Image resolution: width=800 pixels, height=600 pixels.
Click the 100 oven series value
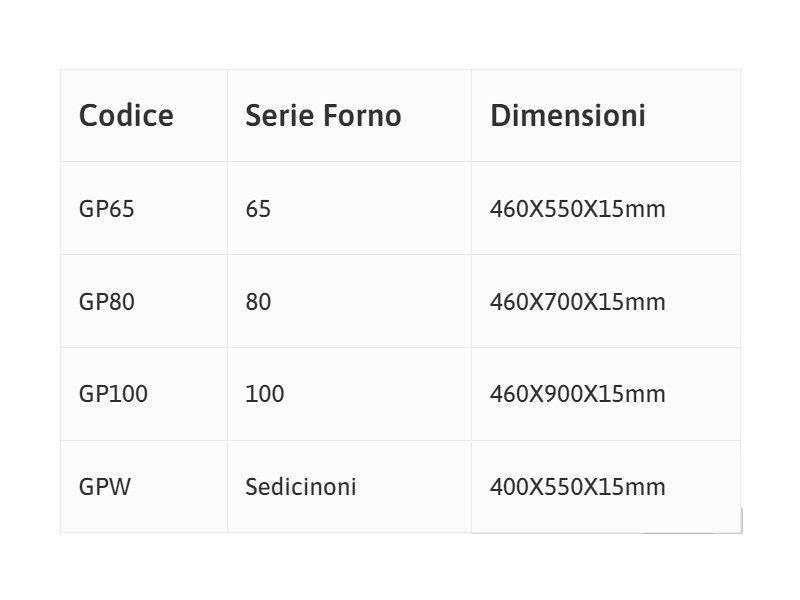coord(264,394)
